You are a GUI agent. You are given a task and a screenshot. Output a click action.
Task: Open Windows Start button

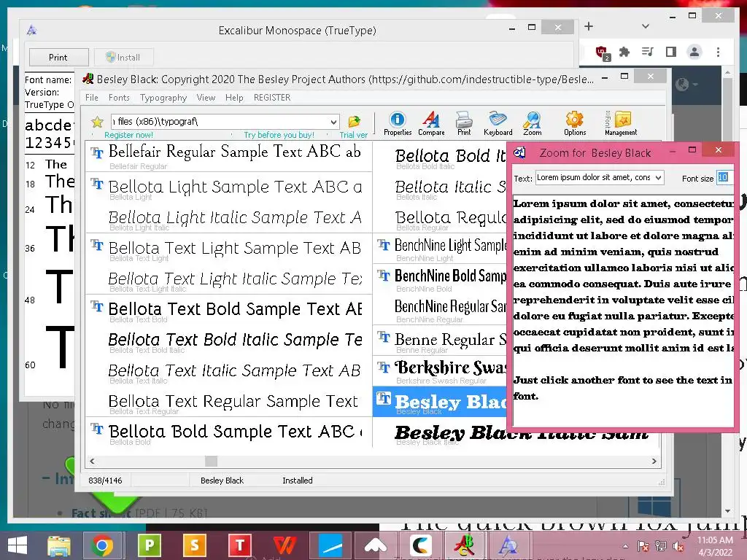click(18, 545)
